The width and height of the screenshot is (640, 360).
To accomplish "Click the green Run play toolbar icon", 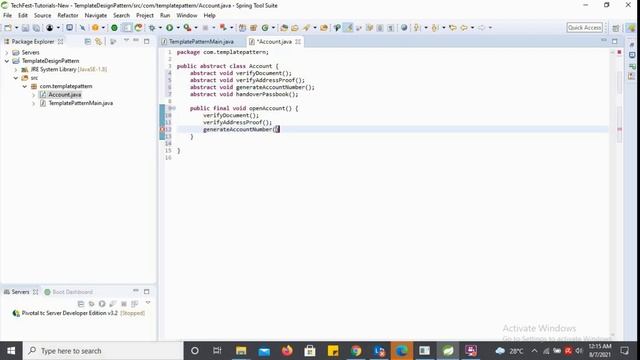I will coord(169,28).
